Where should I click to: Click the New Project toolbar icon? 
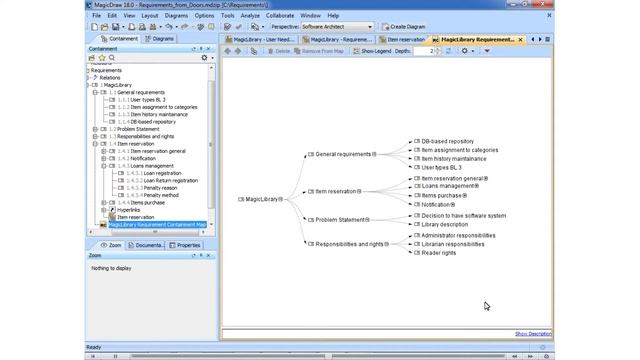point(94,27)
